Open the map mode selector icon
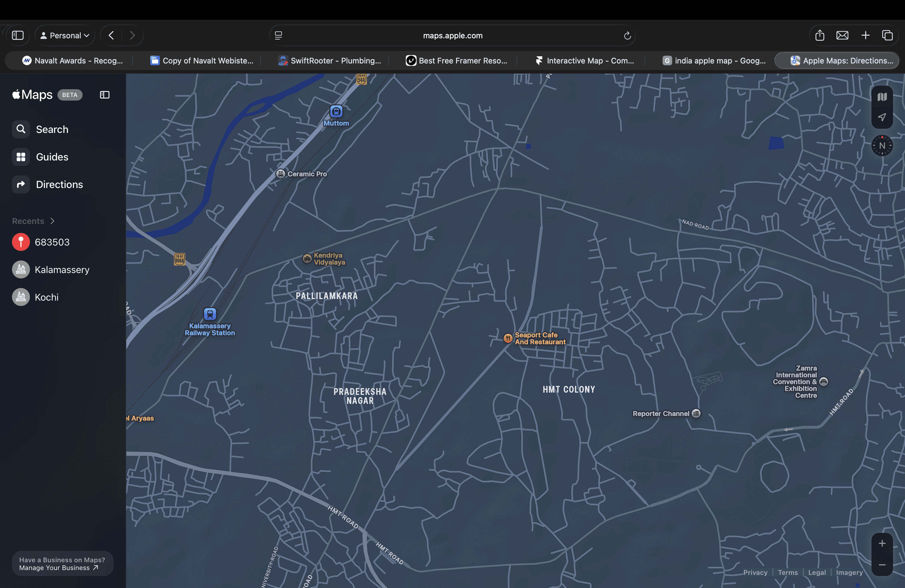This screenshot has width=905, height=588. tap(882, 97)
